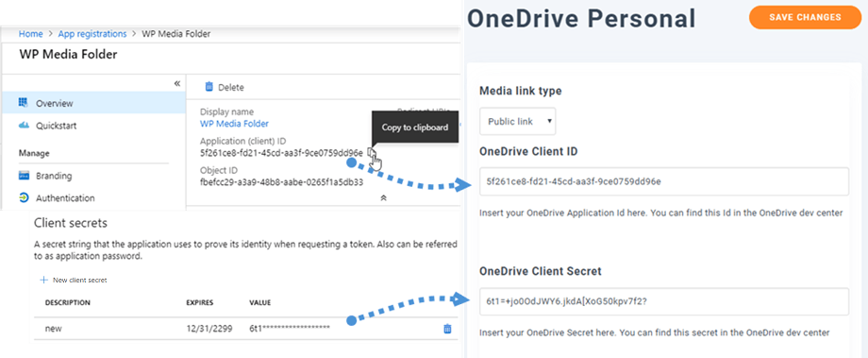Image resolution: width=868 pixels, height=358 pixels.
Task: Click the Quickstart cloud icon
Action: click(24, 126)
